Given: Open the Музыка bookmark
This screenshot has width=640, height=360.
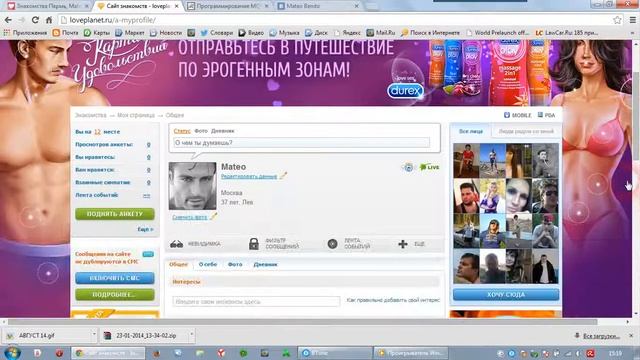Looking at the screenshot, I should [284, 33].
